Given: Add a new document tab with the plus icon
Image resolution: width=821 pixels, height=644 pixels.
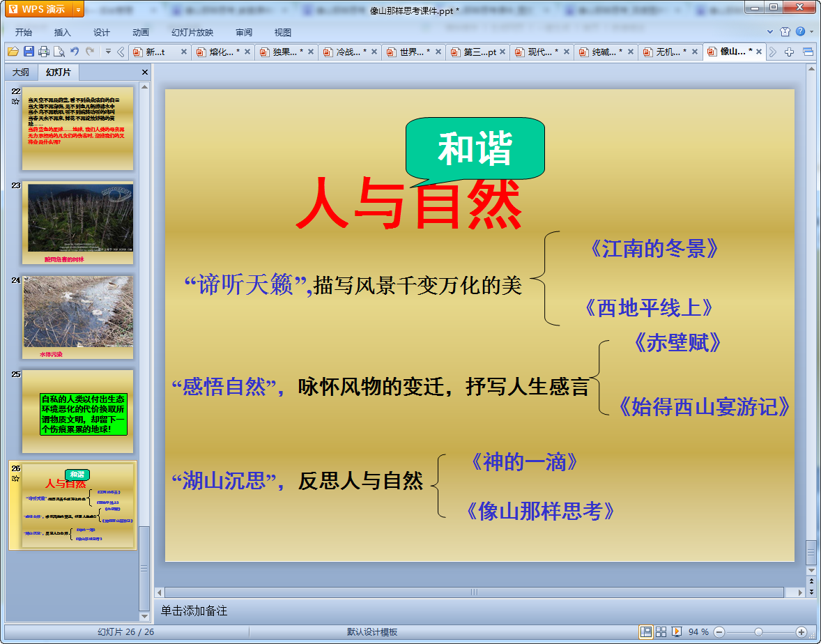Looking at the screenshot, I should click(790, 52).
